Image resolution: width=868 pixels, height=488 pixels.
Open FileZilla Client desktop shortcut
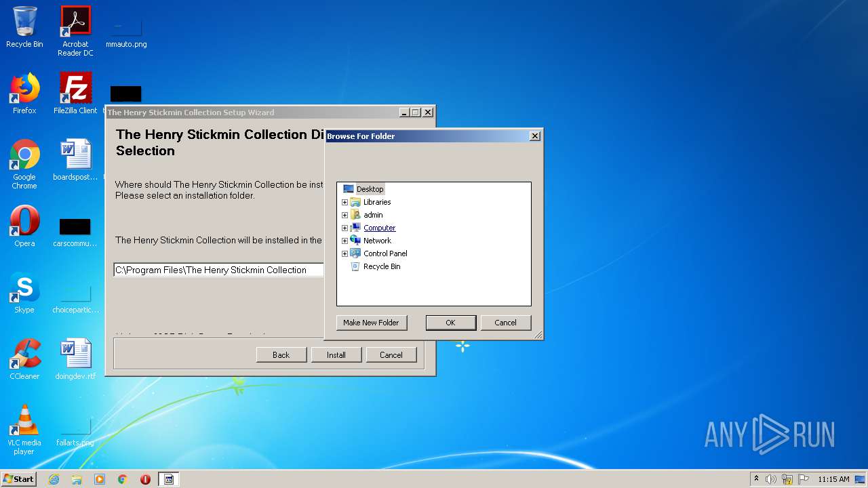75,94
